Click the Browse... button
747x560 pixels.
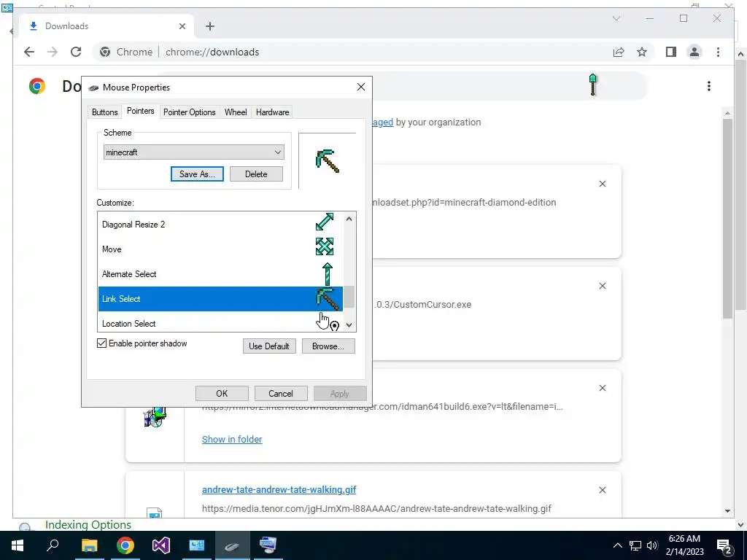coord(328,346)
